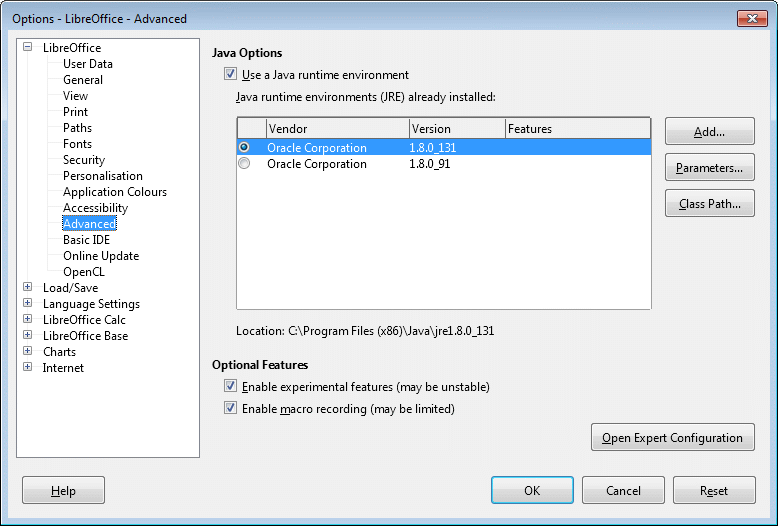The width and height of the screenshot is (778, 526).
Task: Select the Load/Save category label
Action: click(70, 288)
